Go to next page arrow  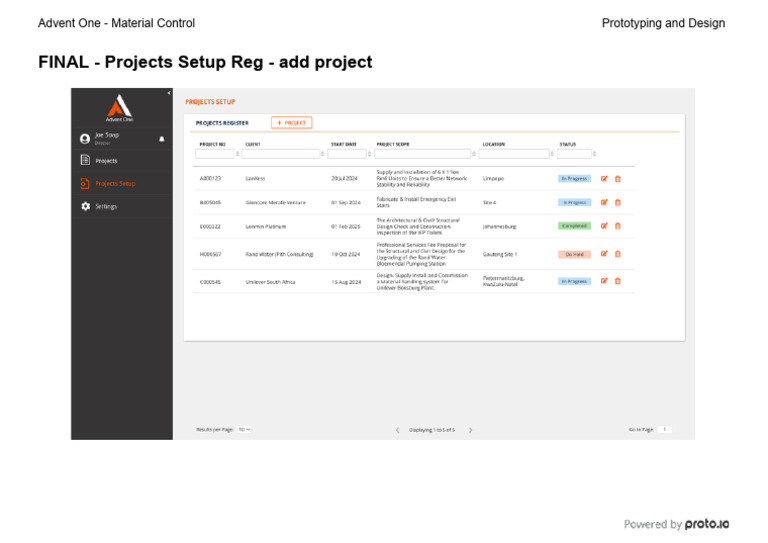tap(470, 430)
